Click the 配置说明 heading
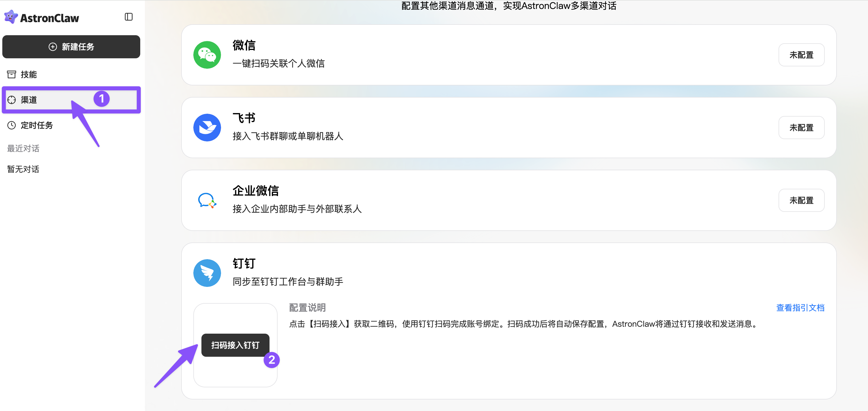 [x=307, y=308]
